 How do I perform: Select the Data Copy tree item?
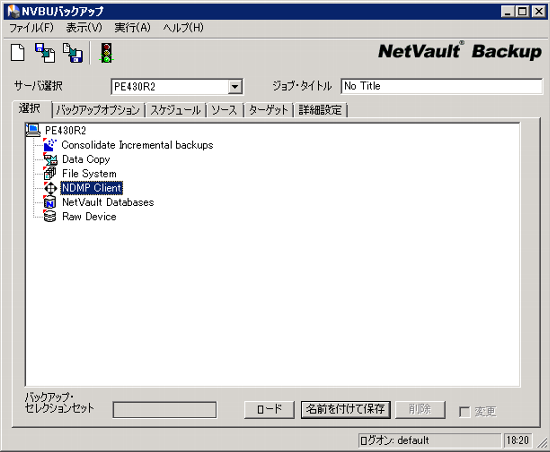coord(86,159)
